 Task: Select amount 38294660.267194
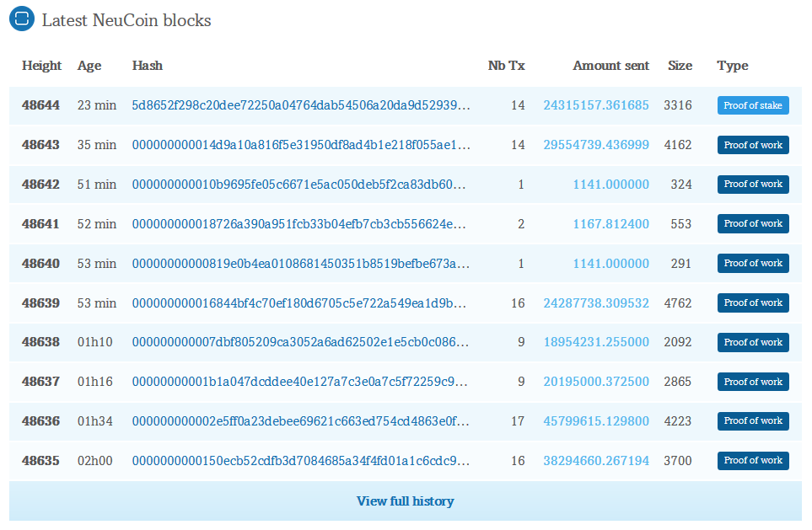pos(596,461)
